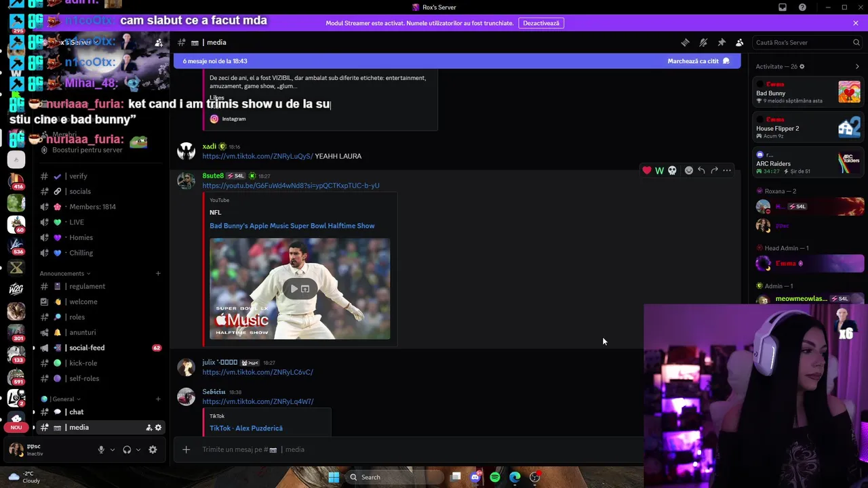Viewport: 868px width, 488px height.
Task: Open xadi's TikTok link
Action: 258,156
